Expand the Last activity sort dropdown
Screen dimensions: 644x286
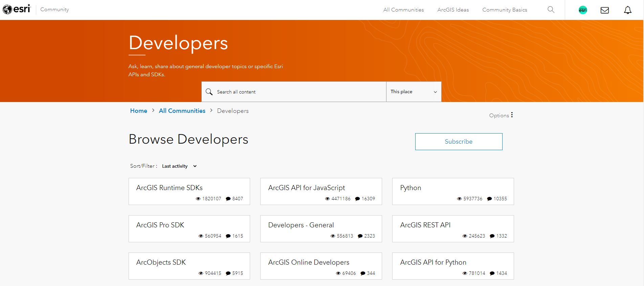click(x=179, y=166)
